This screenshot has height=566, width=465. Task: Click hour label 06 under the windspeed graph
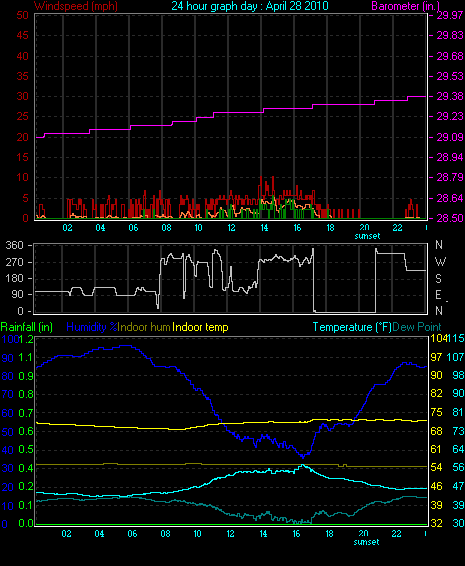tap(133, 228)
